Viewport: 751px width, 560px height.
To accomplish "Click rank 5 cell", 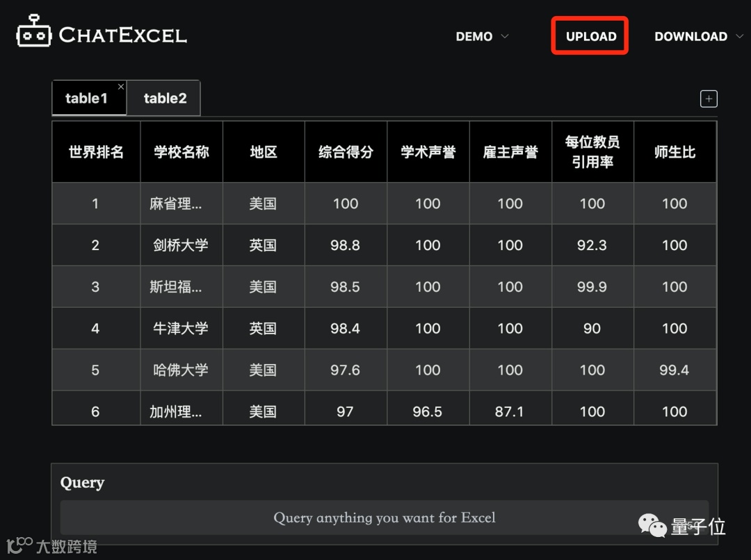I will [x=96, y=370].
